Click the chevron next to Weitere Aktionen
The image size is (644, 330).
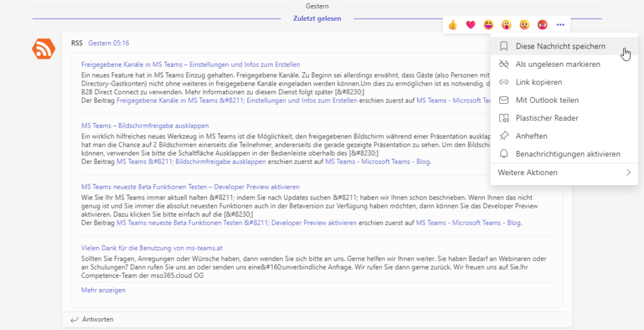click(628, 173)
